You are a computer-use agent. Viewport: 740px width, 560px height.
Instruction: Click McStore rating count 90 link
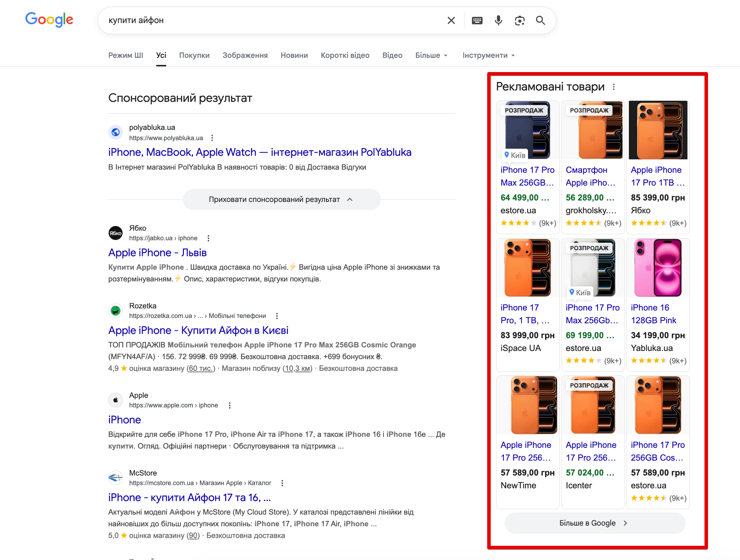pos(194,536)
